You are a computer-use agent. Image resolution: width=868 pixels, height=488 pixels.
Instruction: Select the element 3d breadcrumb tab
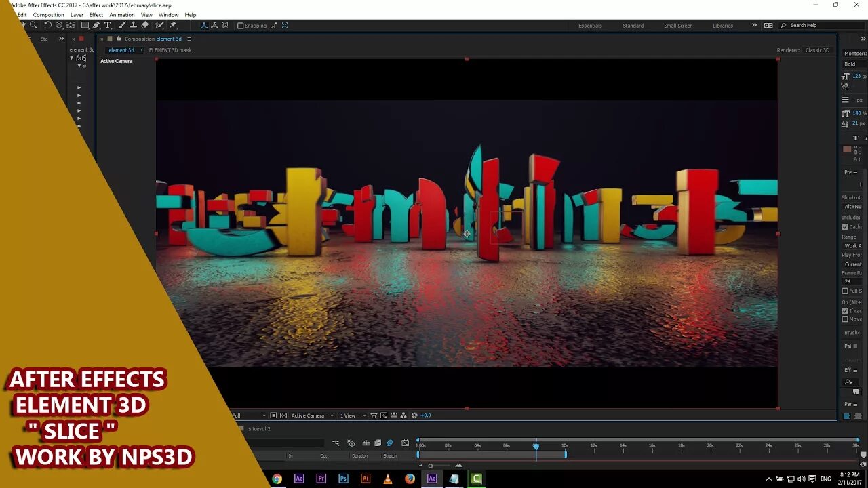click(x=121, y=50)
